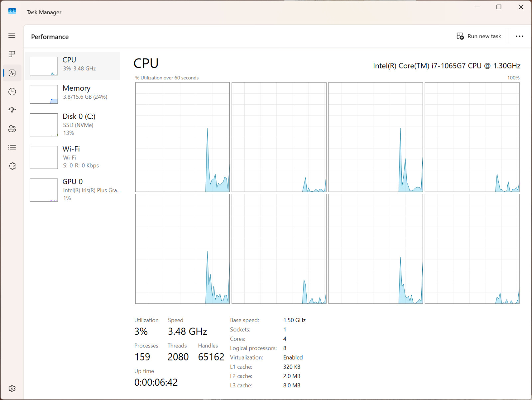
Task: Click the third graph in bottom row
Action: 375,249
